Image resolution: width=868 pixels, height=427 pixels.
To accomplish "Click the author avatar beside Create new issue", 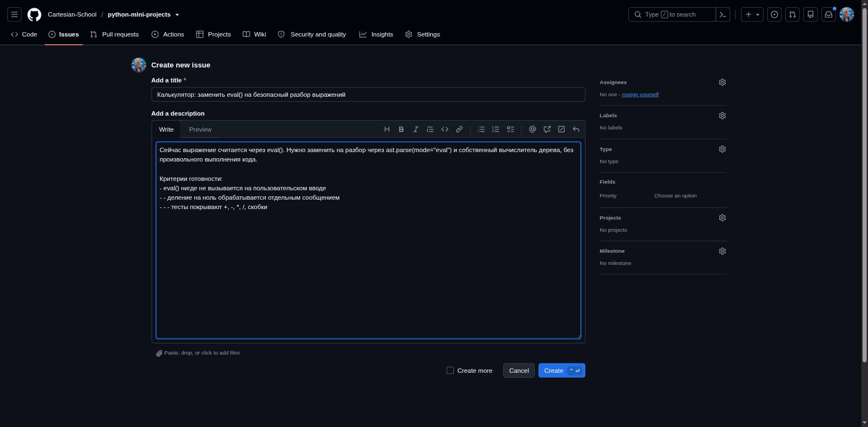I will click(x=138, y=65).
